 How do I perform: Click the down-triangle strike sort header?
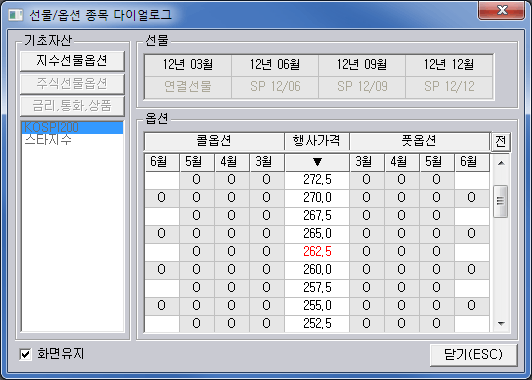pos(317,163)
